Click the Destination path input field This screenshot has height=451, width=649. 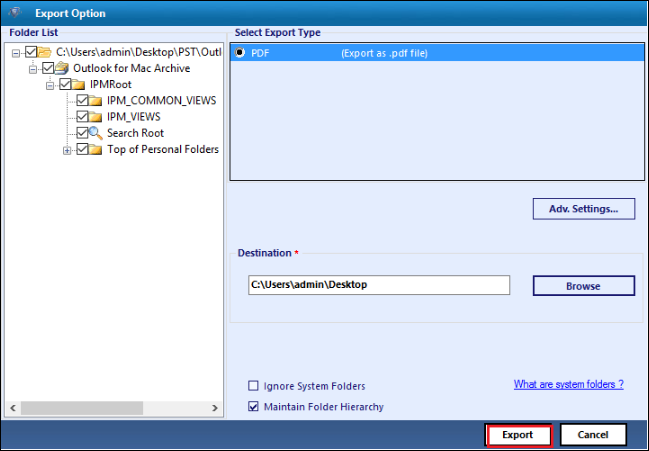[379, 285]
